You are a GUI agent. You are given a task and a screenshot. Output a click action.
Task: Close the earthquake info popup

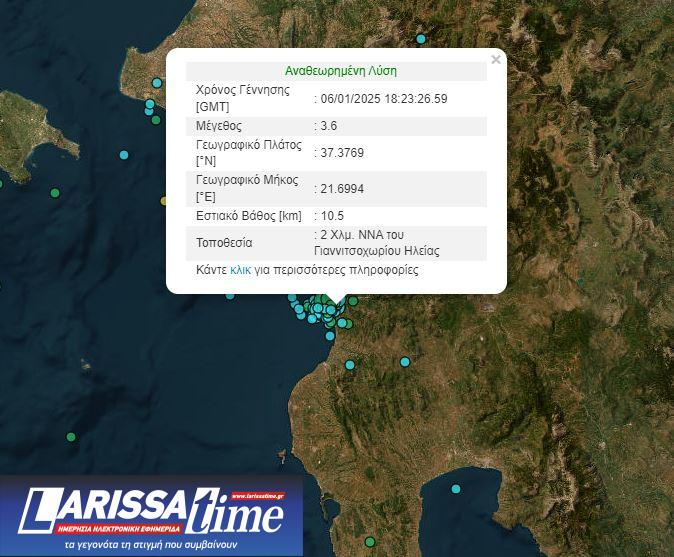[496, 60]
